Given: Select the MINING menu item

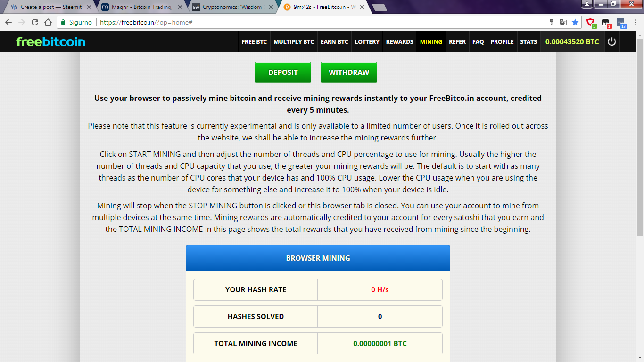Looking at the screenshot, I should coord(431,42).
